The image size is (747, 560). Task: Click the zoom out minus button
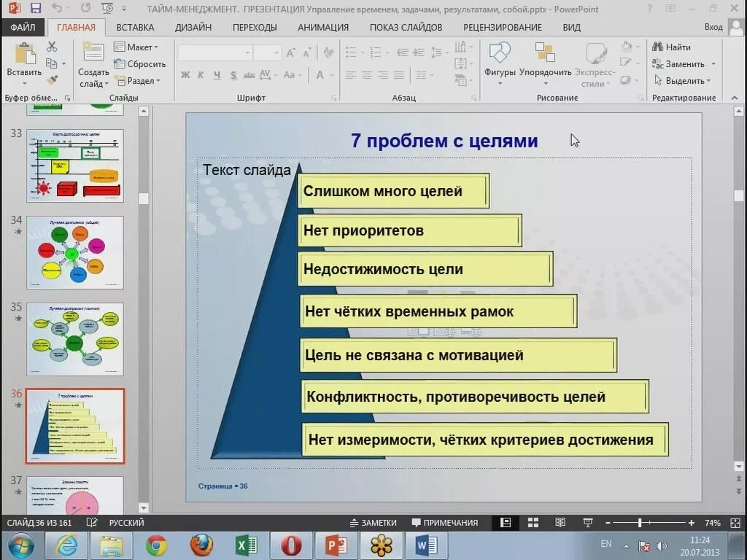pos(608,522)
